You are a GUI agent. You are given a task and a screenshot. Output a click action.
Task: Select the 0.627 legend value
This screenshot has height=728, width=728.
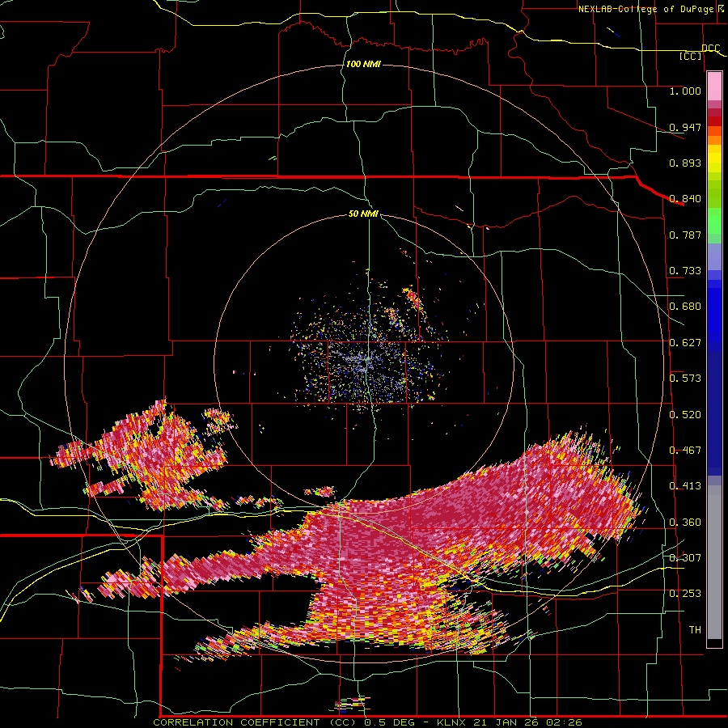(685, 343)
